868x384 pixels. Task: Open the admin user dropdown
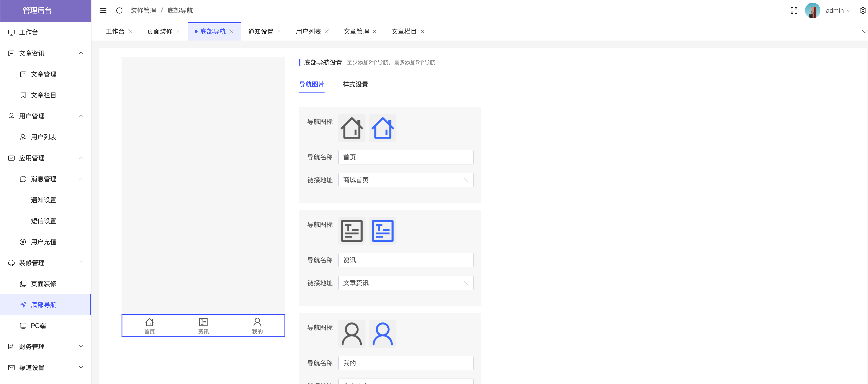[x=838, y=10]
